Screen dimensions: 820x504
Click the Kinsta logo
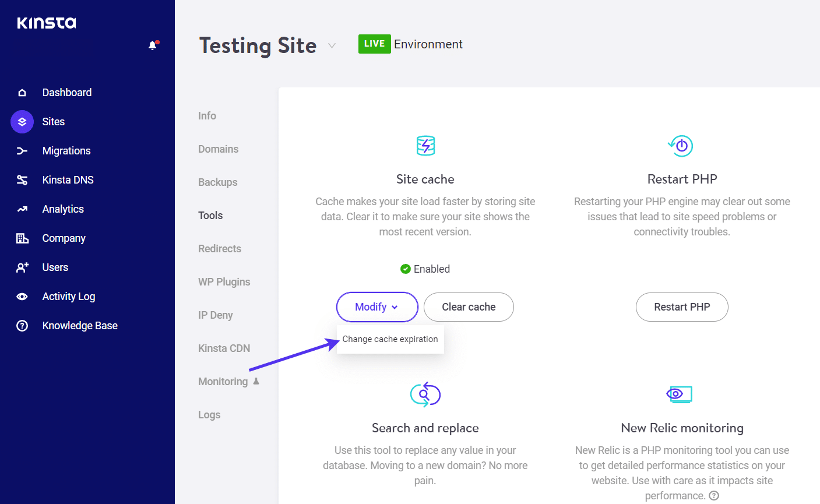[x=46, y=22]
